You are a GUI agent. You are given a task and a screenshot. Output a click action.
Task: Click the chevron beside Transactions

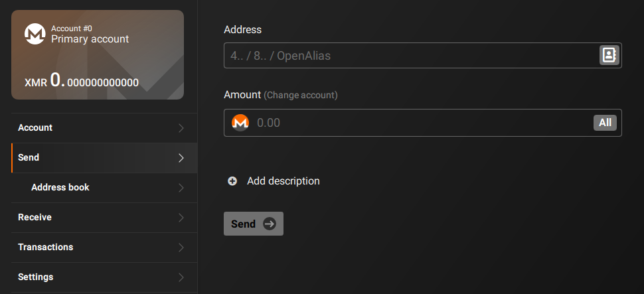point(181,248)
